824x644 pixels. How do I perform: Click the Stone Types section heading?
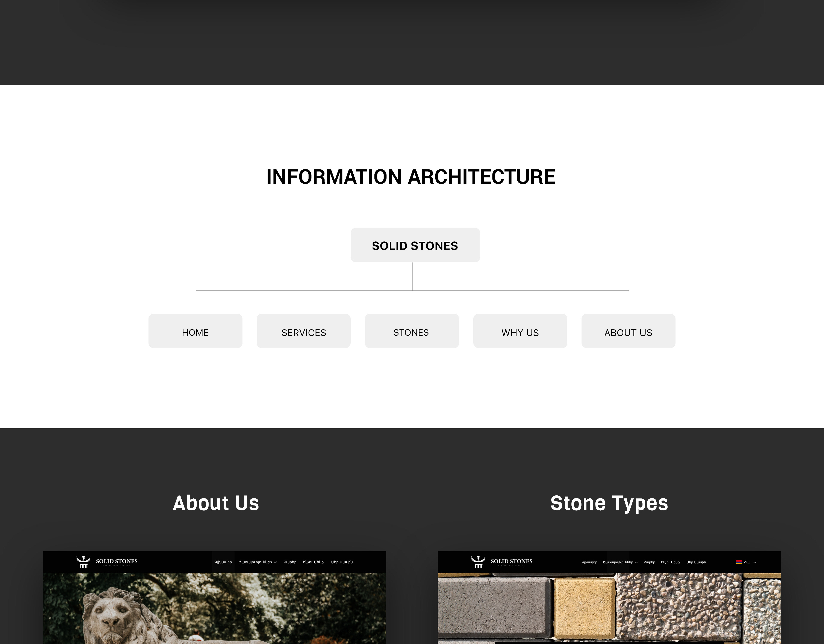609,503
